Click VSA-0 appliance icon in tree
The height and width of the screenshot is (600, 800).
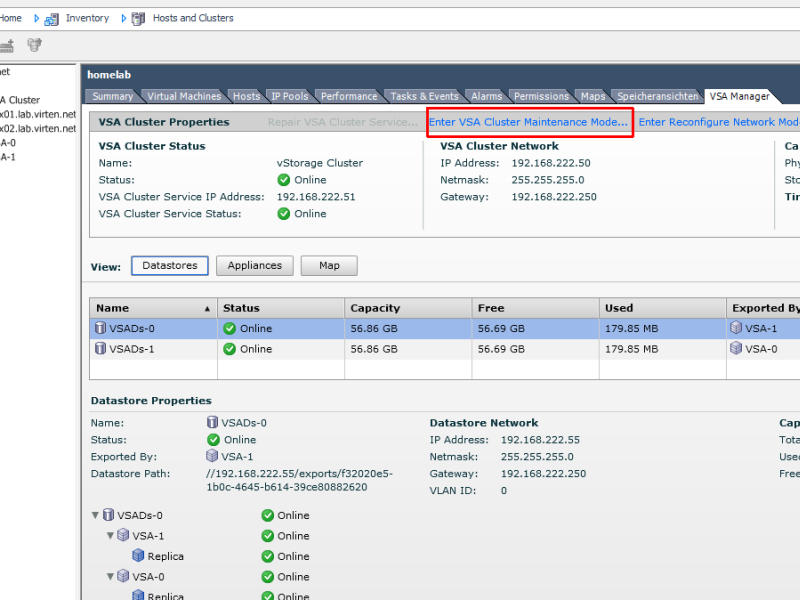(123, 576)
